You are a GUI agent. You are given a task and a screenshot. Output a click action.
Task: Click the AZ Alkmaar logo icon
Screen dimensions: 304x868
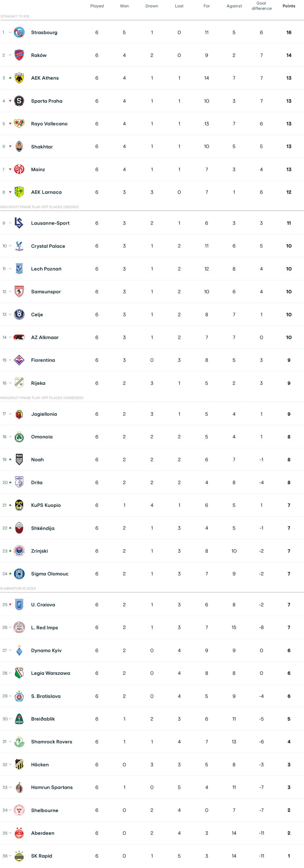coord(19,337)
